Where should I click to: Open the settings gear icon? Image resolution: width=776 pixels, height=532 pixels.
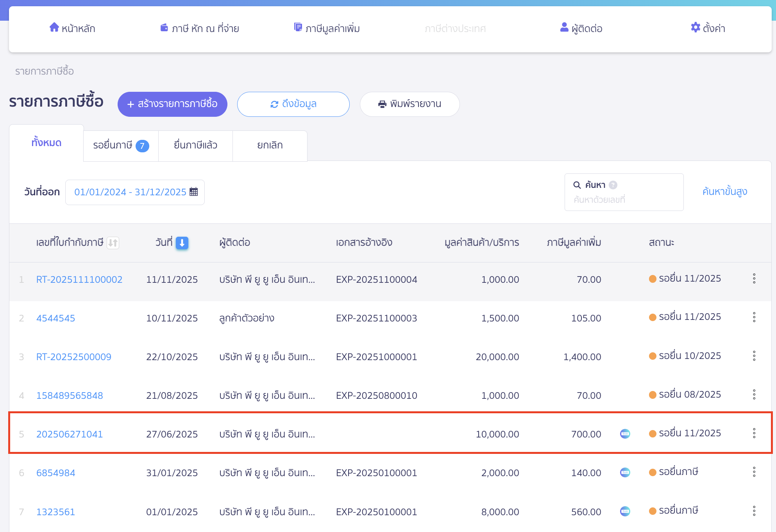[695, 27]
